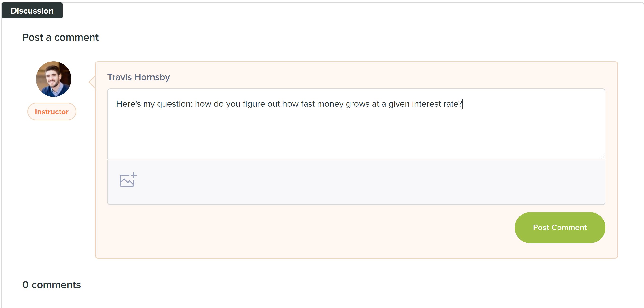
Task: Place cursor after "rate?" in the comment
Action: click(463, 104)
